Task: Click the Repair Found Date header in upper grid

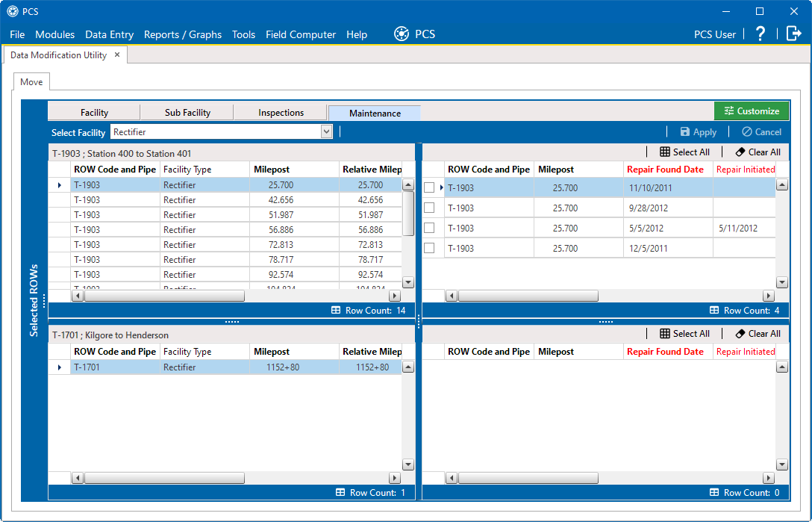Action: (668, 170)
